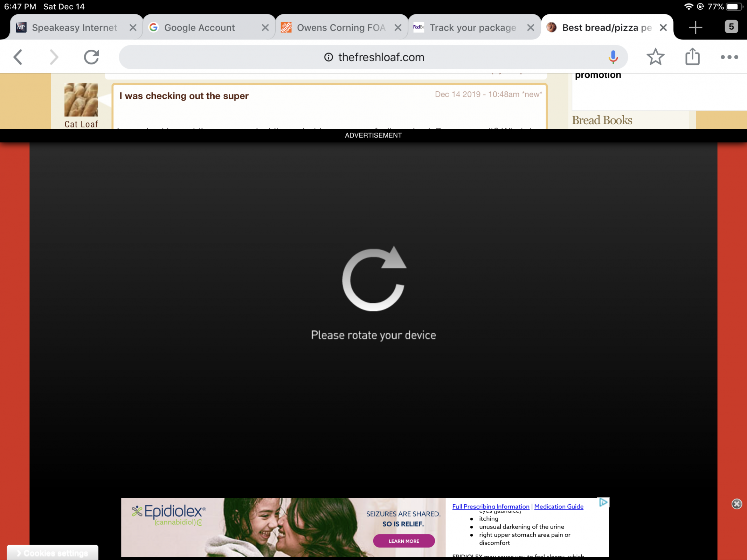The height and width of the screenshot is (560, 747).
Task: Dismiss the advertisement with round X icon
Action: tap(736, 504)
